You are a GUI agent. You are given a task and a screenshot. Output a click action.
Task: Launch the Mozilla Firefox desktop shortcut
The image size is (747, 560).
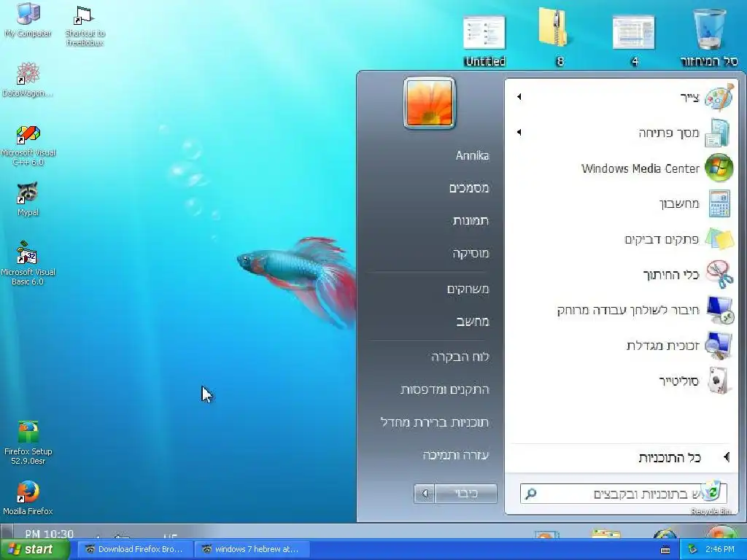point(28,498)
